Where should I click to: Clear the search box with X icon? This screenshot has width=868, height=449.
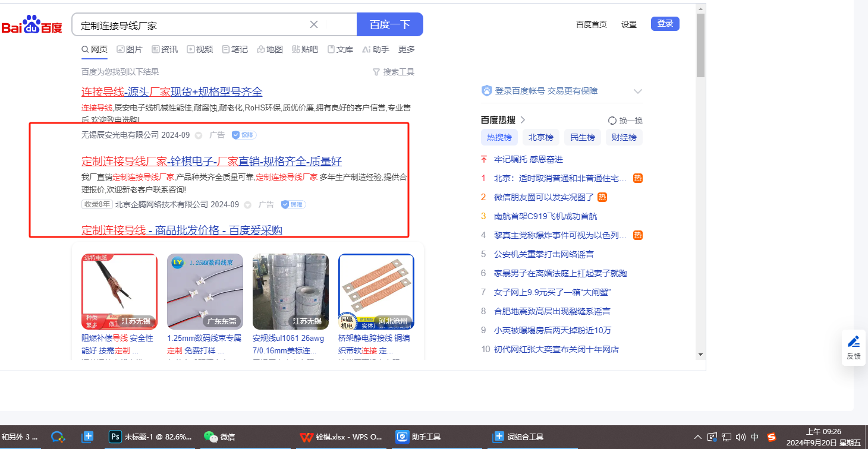(x=314, y=24)
